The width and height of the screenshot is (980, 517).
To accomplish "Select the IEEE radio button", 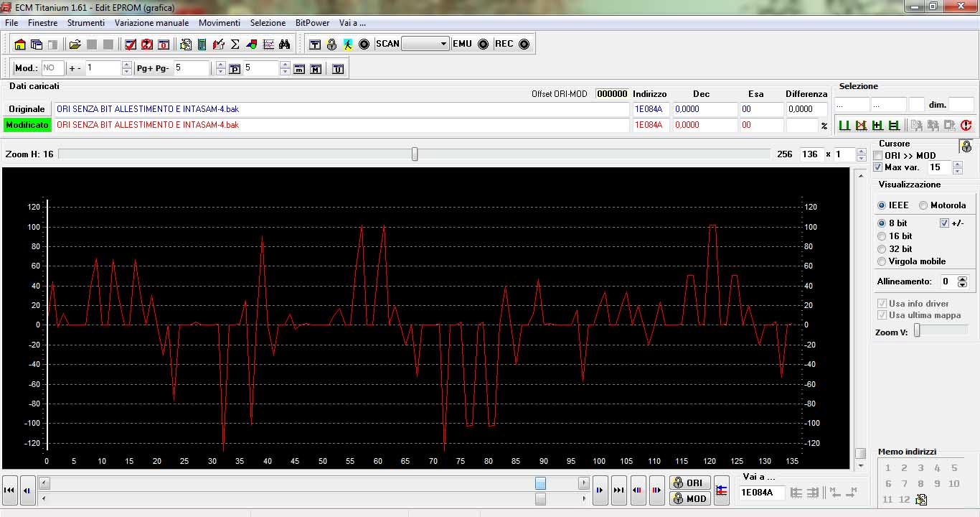I will click(x=882, y=205).
